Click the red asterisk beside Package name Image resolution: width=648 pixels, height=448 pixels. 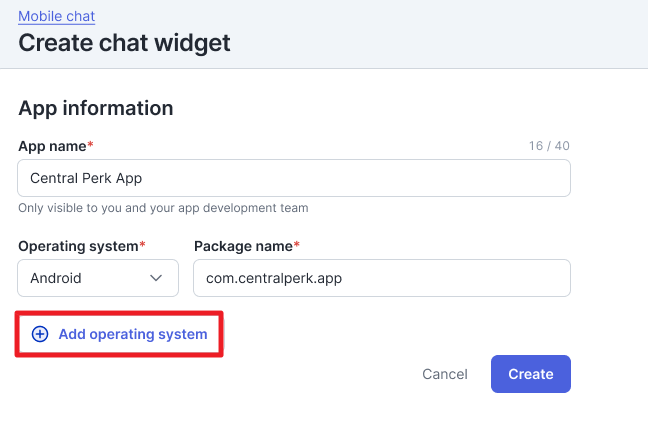pos(297,245)
